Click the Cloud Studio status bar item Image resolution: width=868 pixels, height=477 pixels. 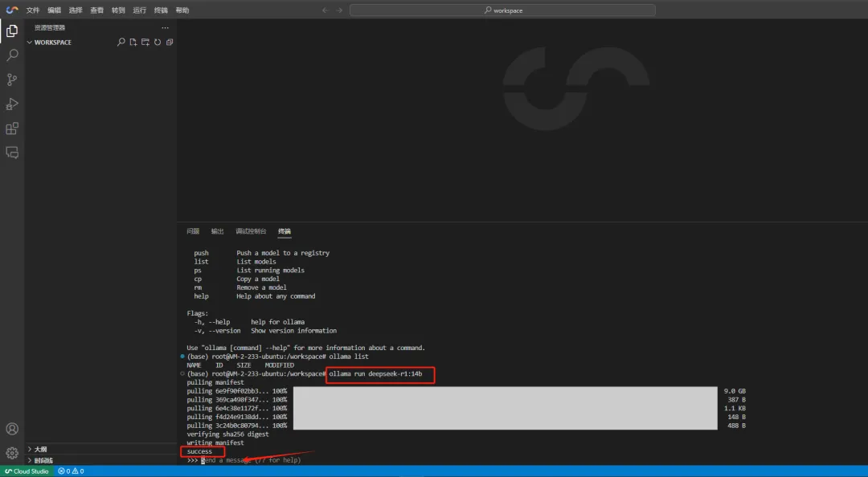click(27, 471)
